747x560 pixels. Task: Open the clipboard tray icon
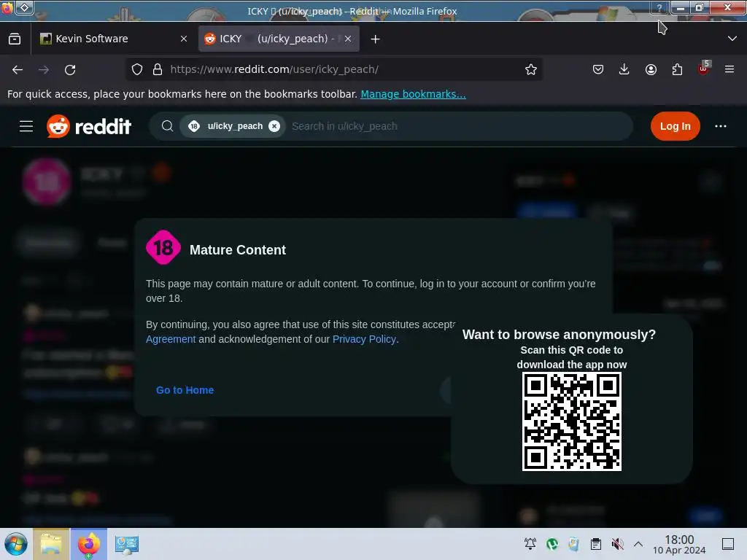tap(595, 544)
